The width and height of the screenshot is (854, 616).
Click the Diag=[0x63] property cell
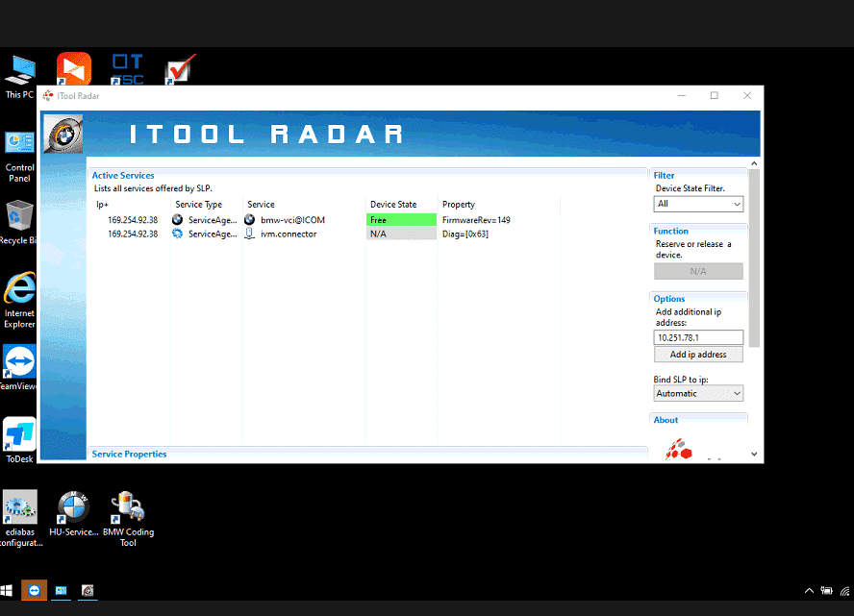click(465, 234)
